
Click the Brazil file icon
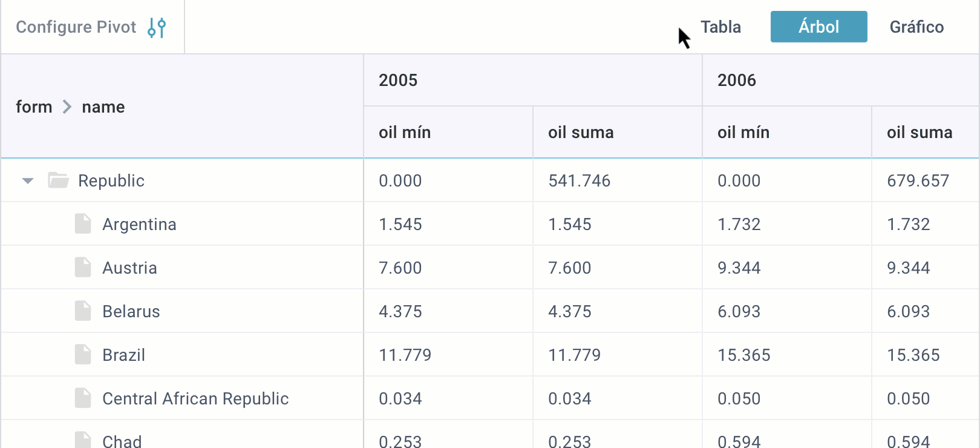pos(83,355)
